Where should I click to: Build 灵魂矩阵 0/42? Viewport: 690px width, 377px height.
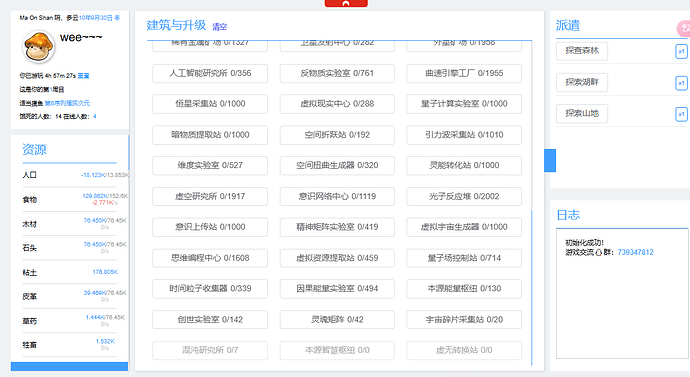[337, 320]
